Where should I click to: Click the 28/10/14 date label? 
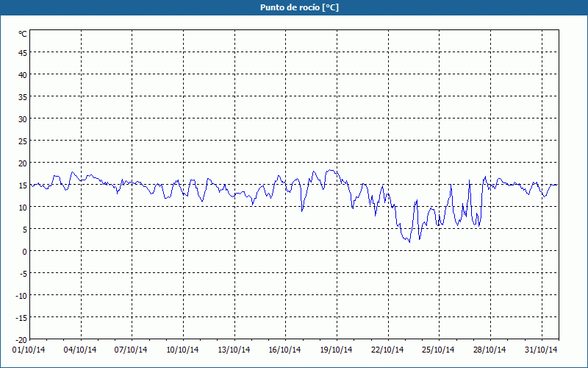(x=490, y=350)
